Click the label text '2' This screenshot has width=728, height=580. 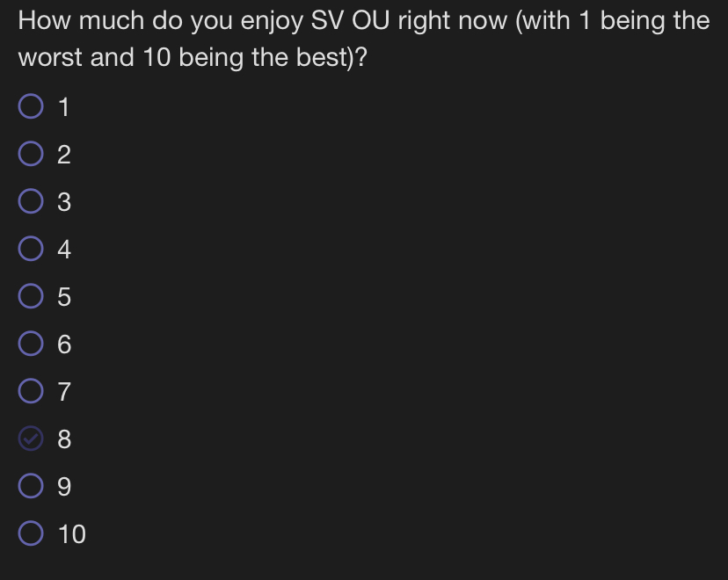[x=64, y=155]
